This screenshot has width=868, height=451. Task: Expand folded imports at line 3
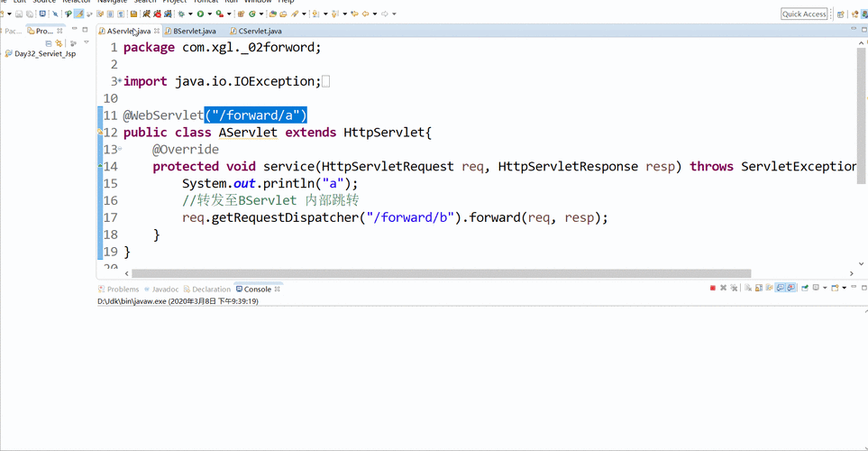[x=120, y=81]
